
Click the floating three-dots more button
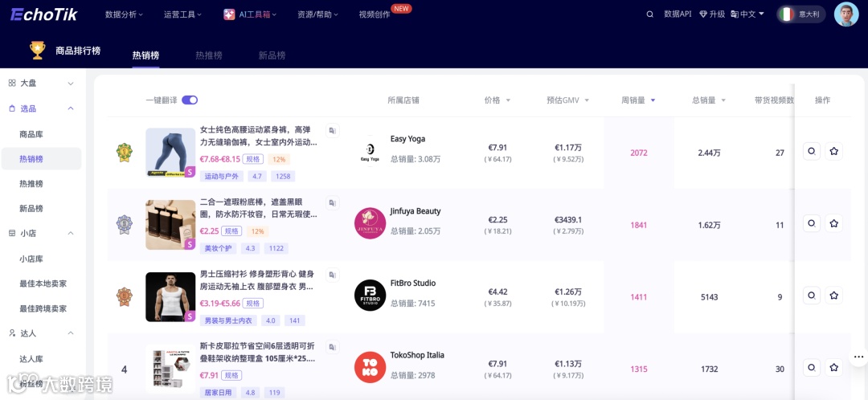click(858, 357)
